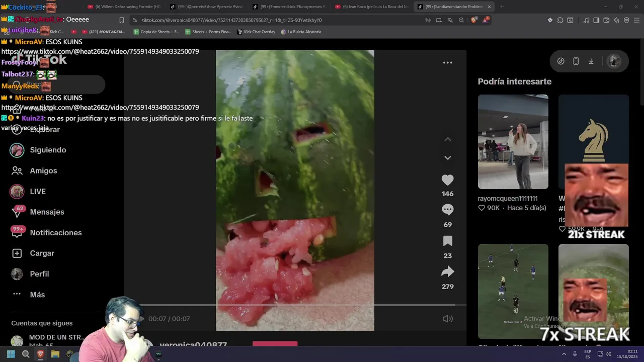Show hidden system tray icons chevron

[x=564, y=354]
